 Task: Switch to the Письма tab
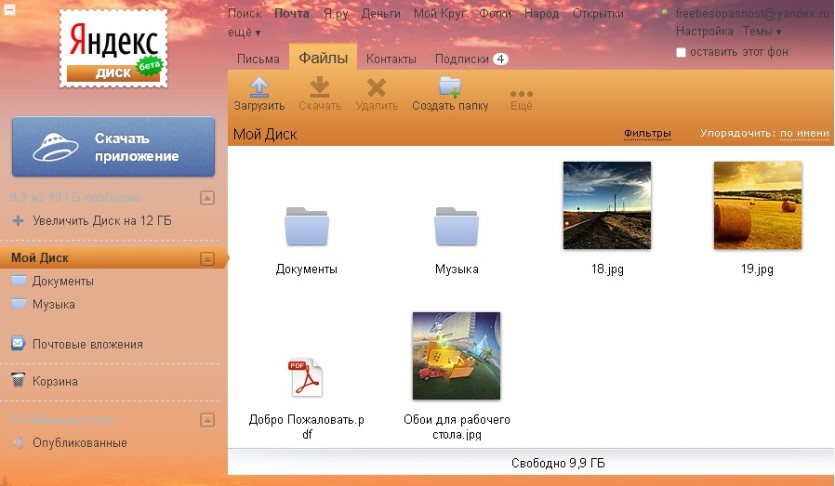(x=258, y=59)
